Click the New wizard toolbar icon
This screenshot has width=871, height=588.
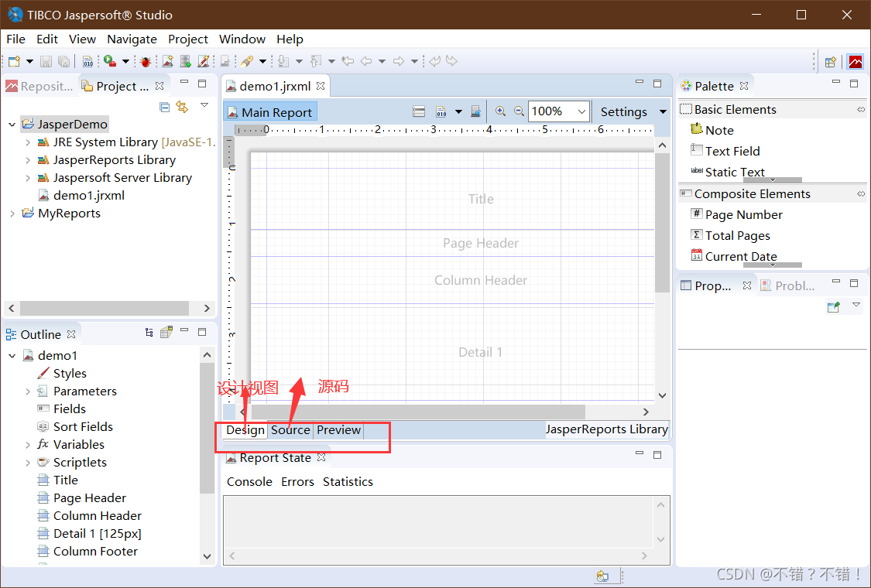pyautogui.click(x=15, y=61)
